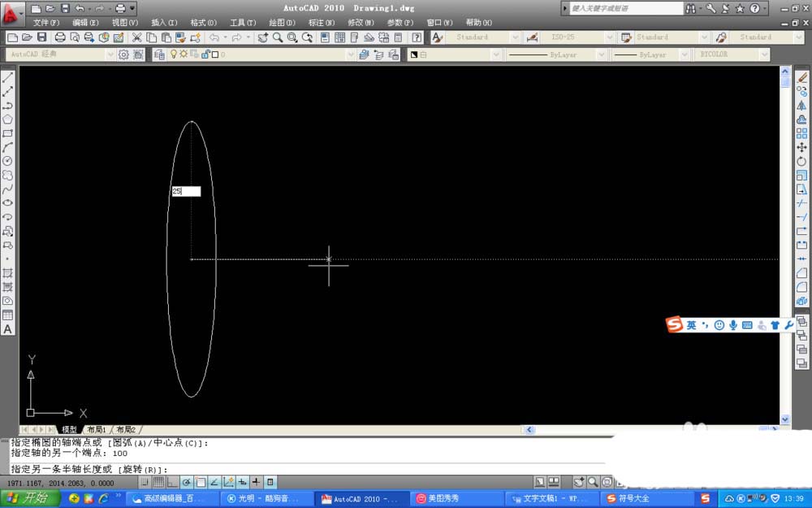Switch to the 模型 model tab

click(x=69, y=429)
